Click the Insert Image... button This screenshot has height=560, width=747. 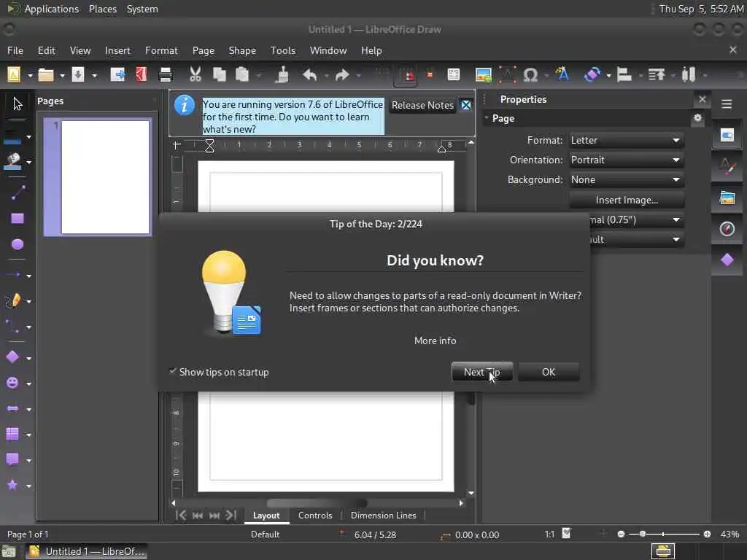click(627, 200)
